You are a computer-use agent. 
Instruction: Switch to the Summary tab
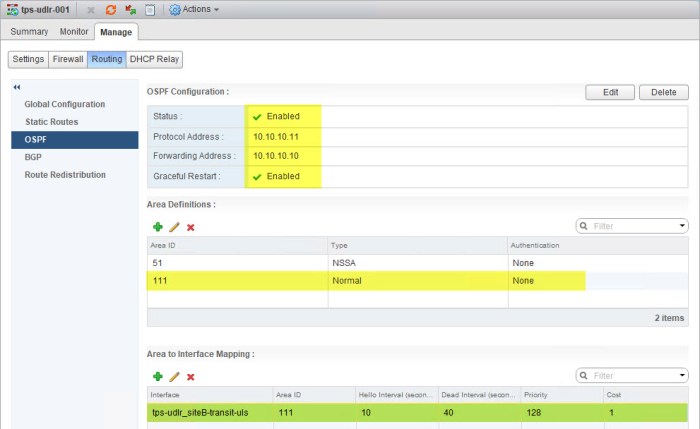(x=29, y=32)
